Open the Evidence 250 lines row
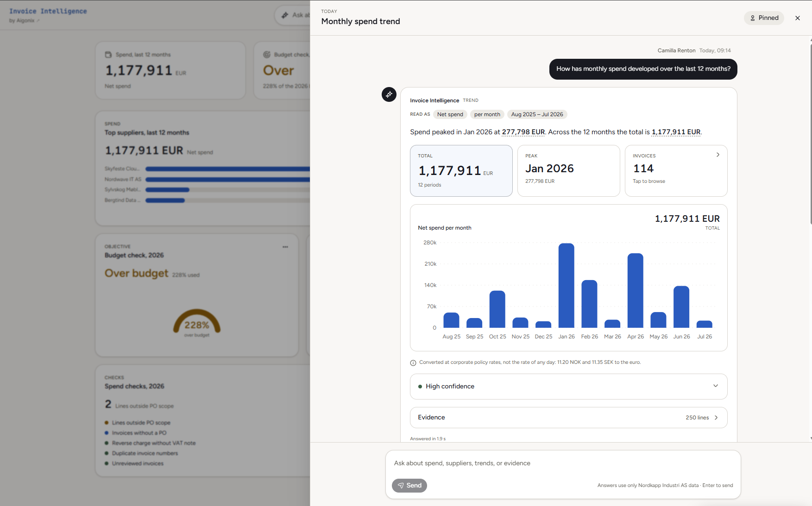Image resolution: width=812 pixels, height=506 pixels. point(568,418)
